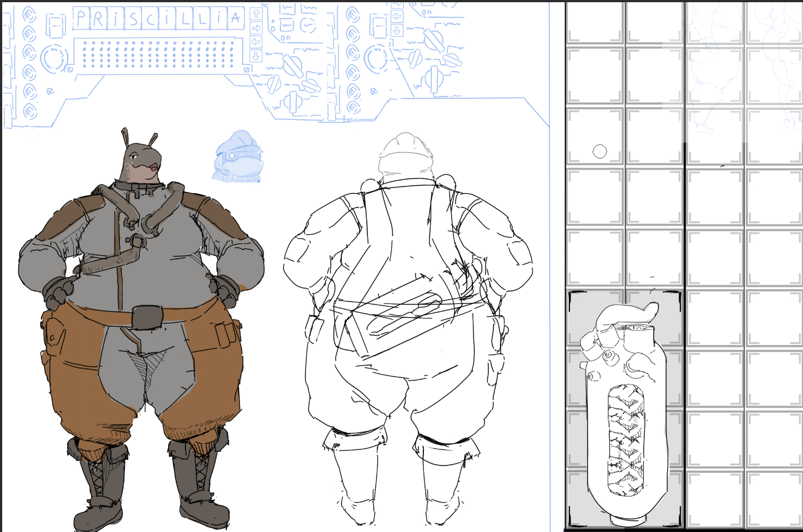Select the canister item in the inventory grid

(625, 411)
